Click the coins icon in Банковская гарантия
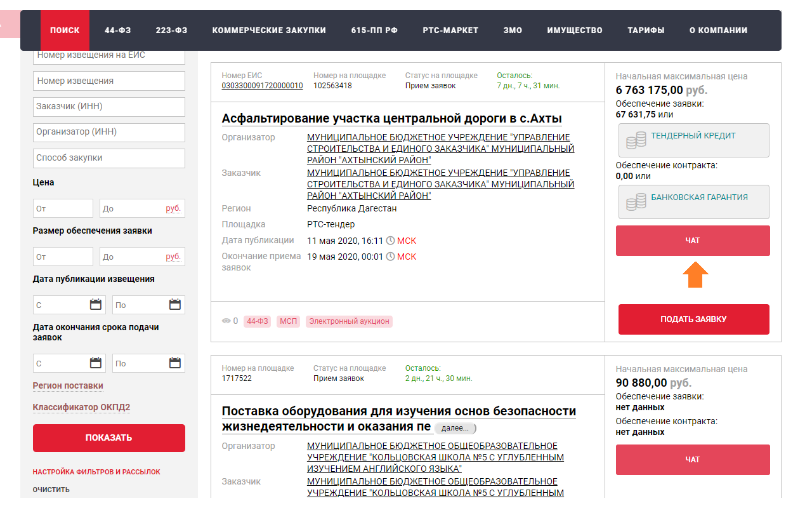Image resolution: width=812 pixels, height=508 pixels. pos(636,202)
